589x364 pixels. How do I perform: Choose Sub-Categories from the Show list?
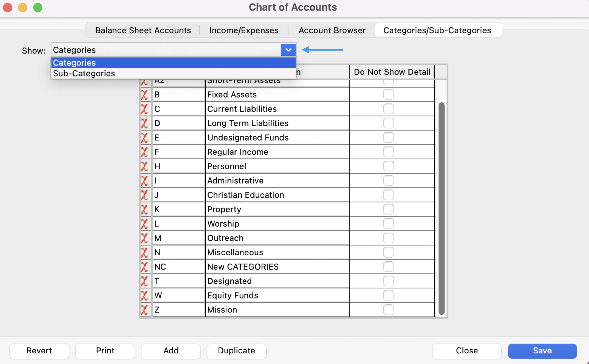(x=84, y=74)
